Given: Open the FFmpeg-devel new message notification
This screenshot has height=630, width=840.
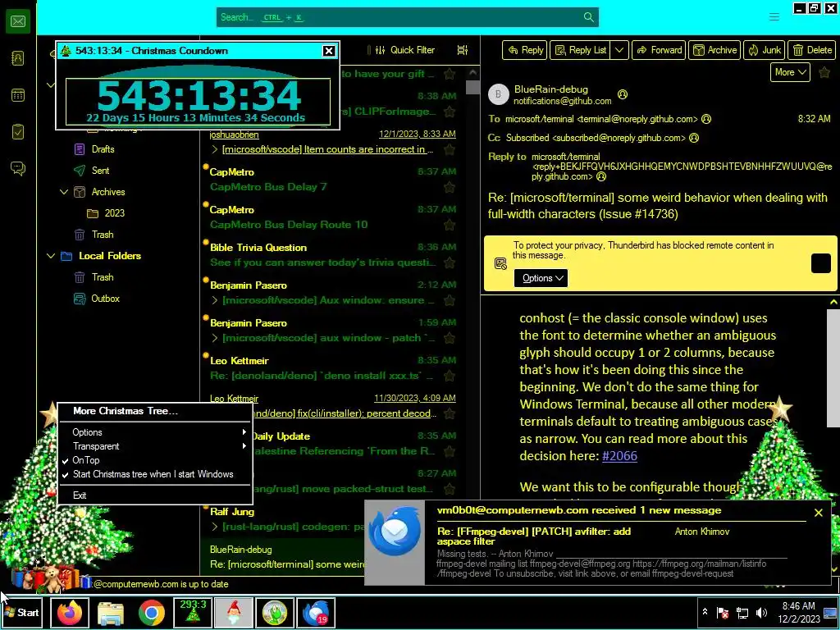Looking at the screenshot, I should [x=597, y=543].
